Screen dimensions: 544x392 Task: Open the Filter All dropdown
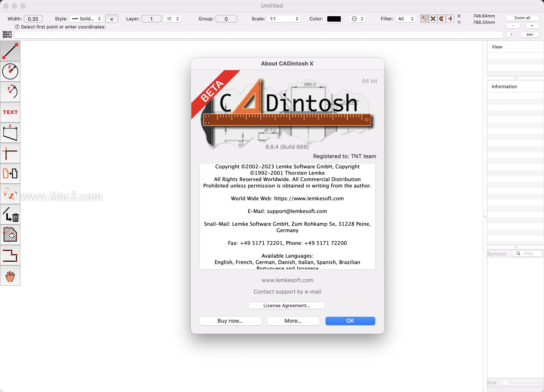click(x=406, y=19)
